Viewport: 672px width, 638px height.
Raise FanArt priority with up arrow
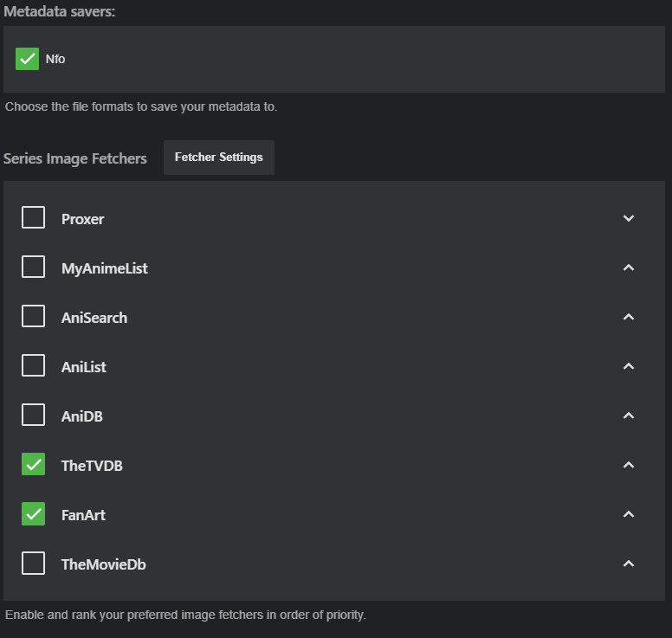[629, 514]
